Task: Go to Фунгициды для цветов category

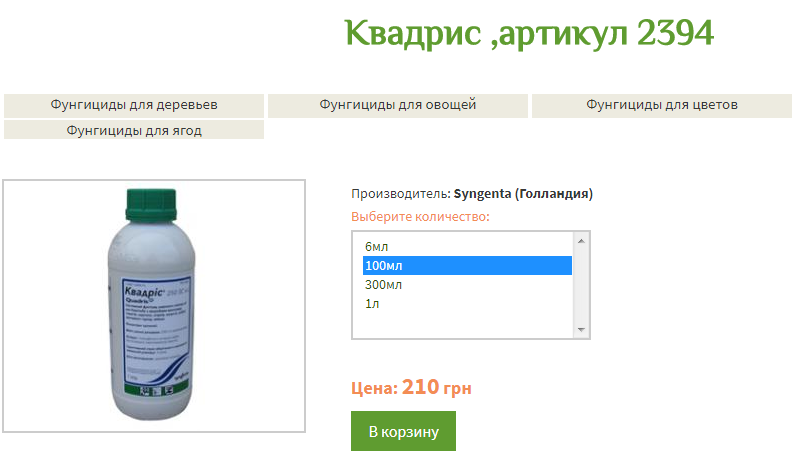Action: [662, 105]
